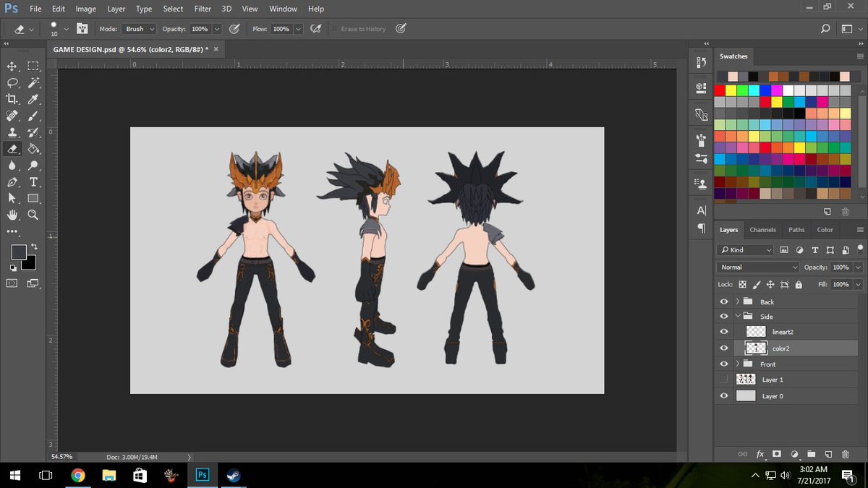The width and height of the screenshot is (868, 488).
Task: Open layer filter Kind dropdown
Action: 746,249
